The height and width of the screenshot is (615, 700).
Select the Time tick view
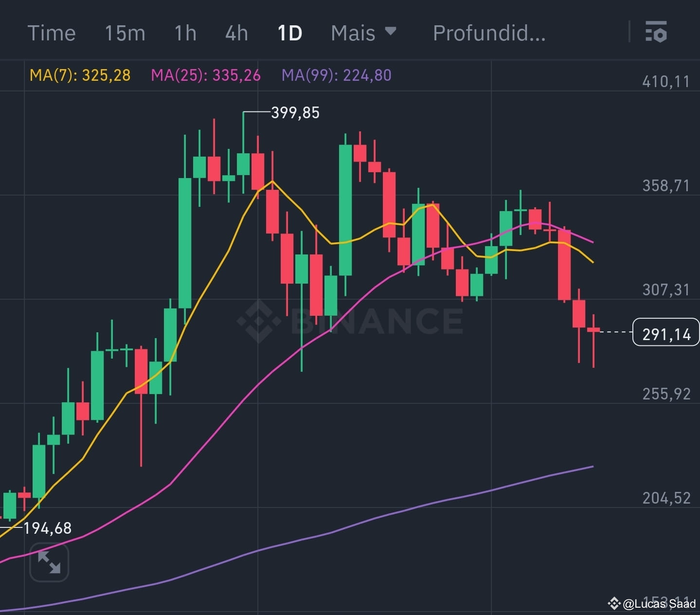52,32
